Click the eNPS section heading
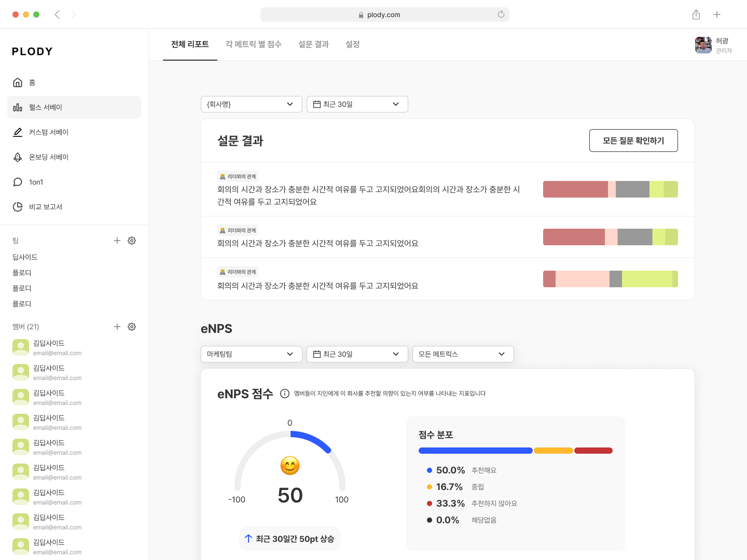The width and height of the screenshot is (747, 560). [216, 329]
